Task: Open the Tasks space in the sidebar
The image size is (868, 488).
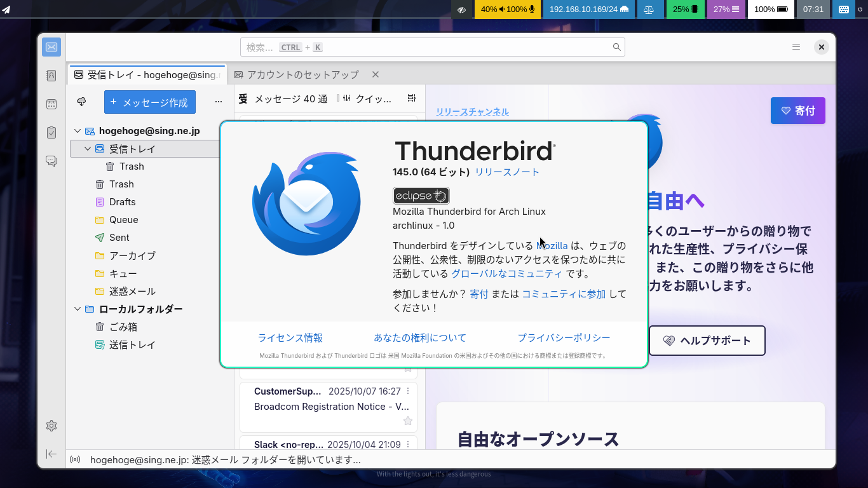Action: tap(51, 133)
